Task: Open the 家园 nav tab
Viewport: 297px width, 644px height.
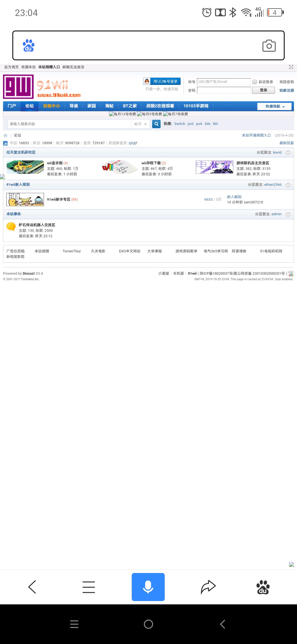Action: click(x=92, y=106)
